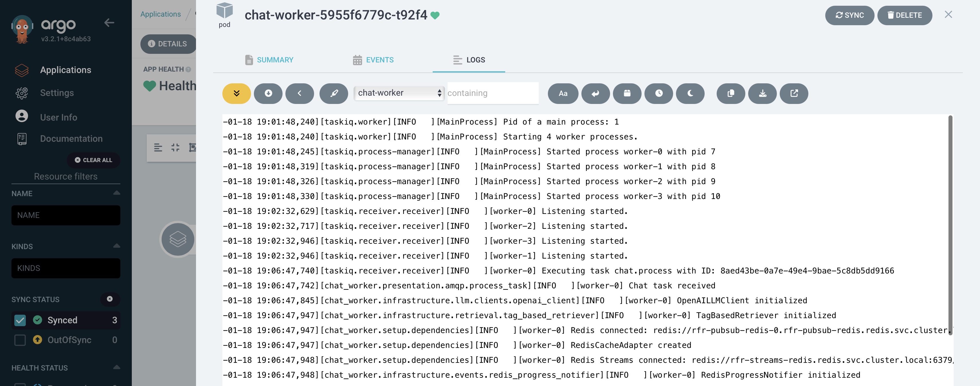Toggle match case Aa button
Viewport: 980px width, 386px height.
[563, 94]
